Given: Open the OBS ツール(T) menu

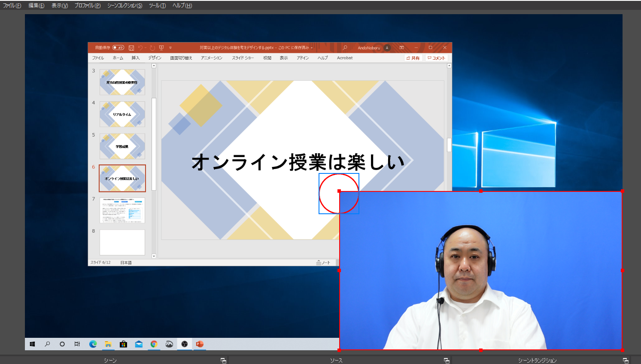Looking at the screenshot, I should (158, 6).
